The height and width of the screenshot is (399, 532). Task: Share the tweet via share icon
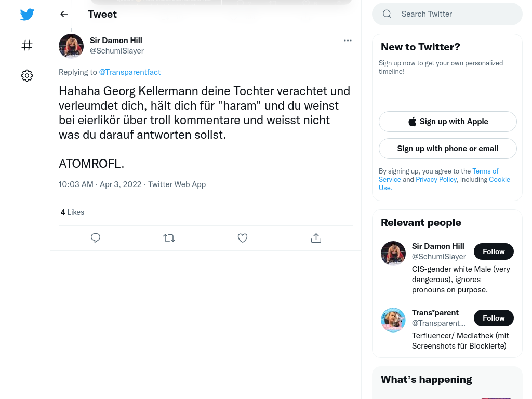(316, 238)
